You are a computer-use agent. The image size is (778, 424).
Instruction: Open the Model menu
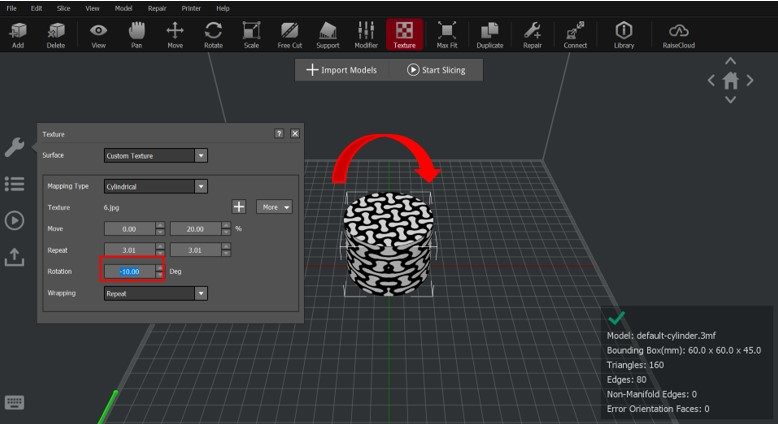124,8
